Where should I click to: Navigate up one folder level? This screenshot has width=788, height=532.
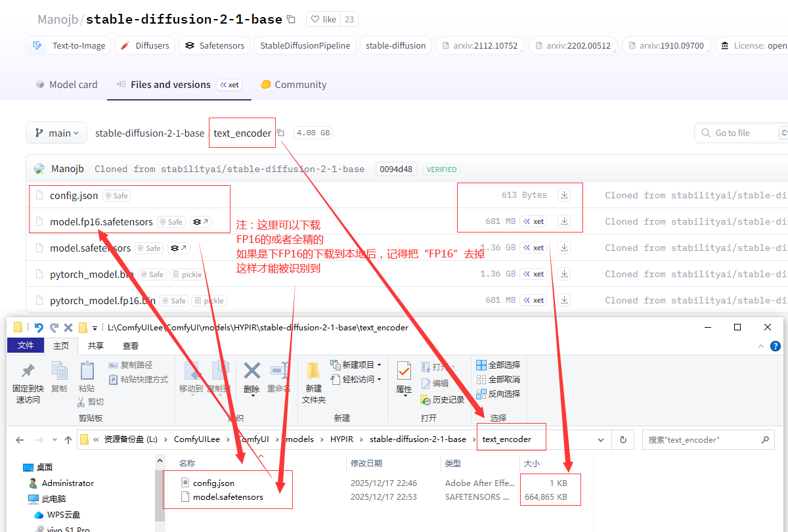click(68, 440)
